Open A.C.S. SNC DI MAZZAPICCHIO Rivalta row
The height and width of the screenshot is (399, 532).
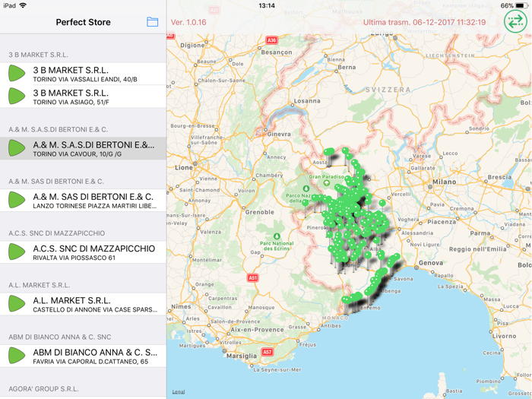83,252
